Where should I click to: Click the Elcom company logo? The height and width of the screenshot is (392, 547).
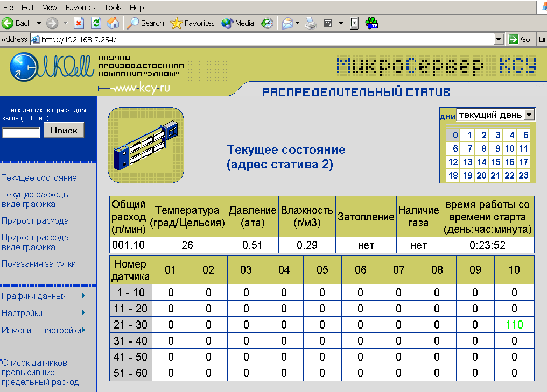point(52,66)
